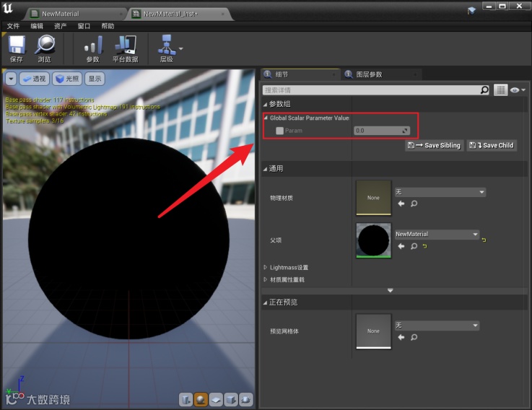The width and height of the screenshot is (532, 410).
Task: Select sphere preview mesh icon
Action: click(201, 399)
